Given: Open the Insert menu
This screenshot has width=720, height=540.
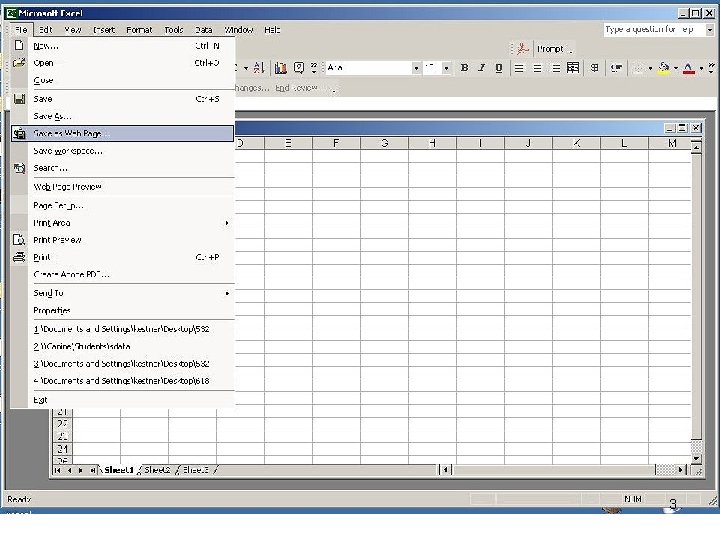Looking at the screenshot, I should [x=104, y=30].
